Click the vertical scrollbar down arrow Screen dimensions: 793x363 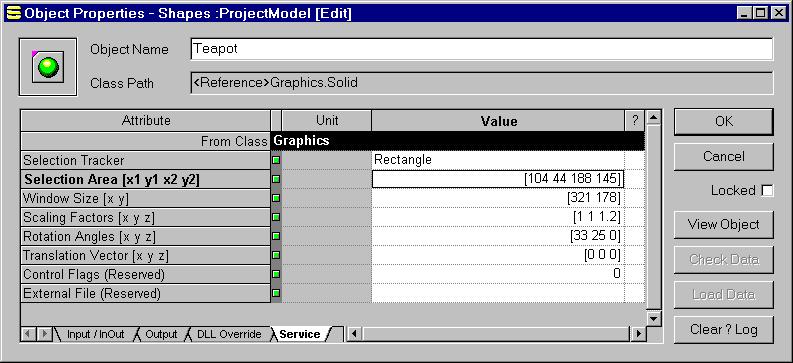[x=654, y=319]
